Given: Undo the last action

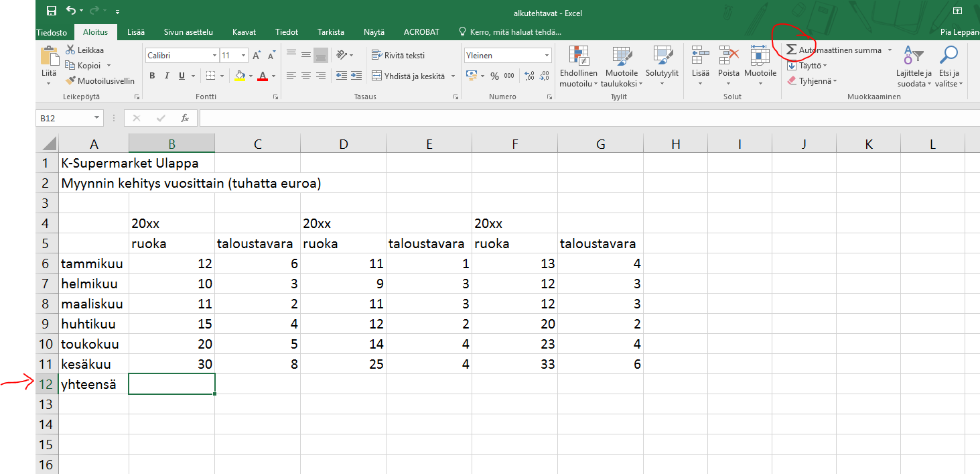Looking at the screenshot, I should tap(71, 11).
